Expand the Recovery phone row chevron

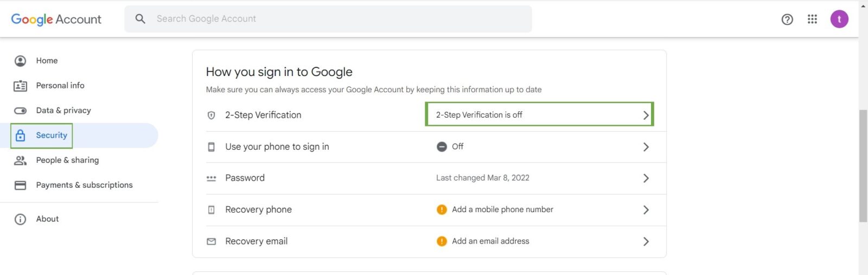646,210
